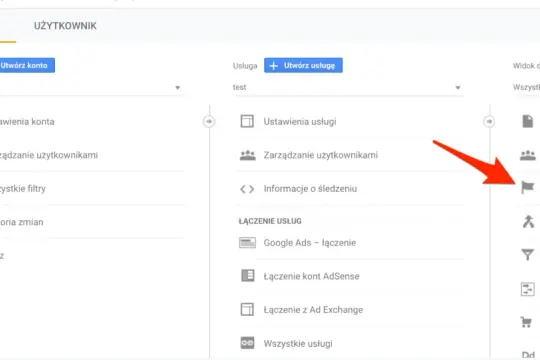
Task: Open view filters funnel icon
Action: click(x=528, y=255)
